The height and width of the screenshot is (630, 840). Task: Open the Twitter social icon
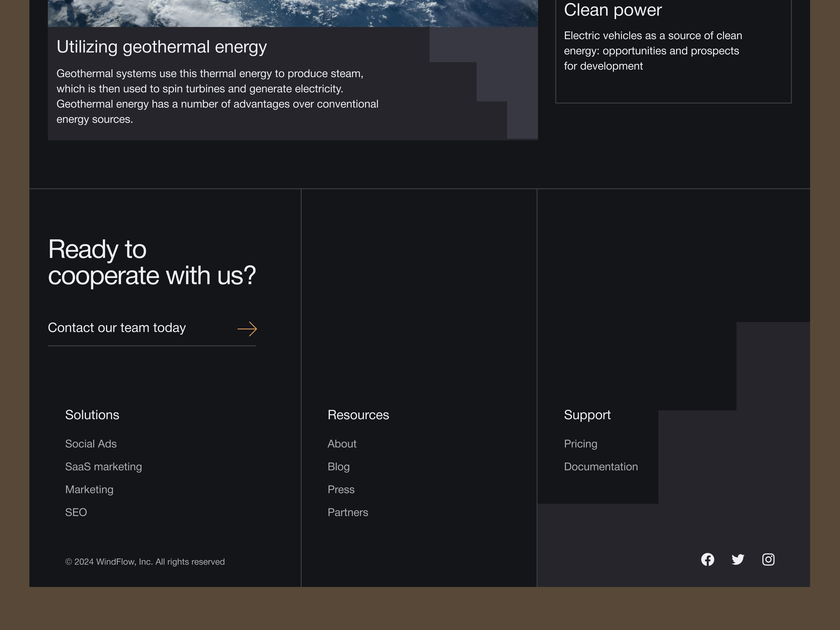[x=738, y=559]
